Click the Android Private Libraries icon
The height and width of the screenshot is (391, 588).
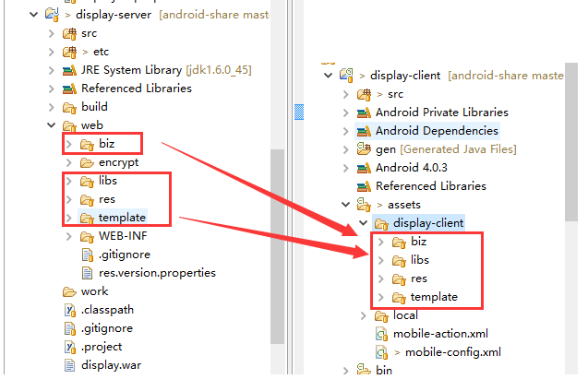pyautogui.click(x=364, y=113)
